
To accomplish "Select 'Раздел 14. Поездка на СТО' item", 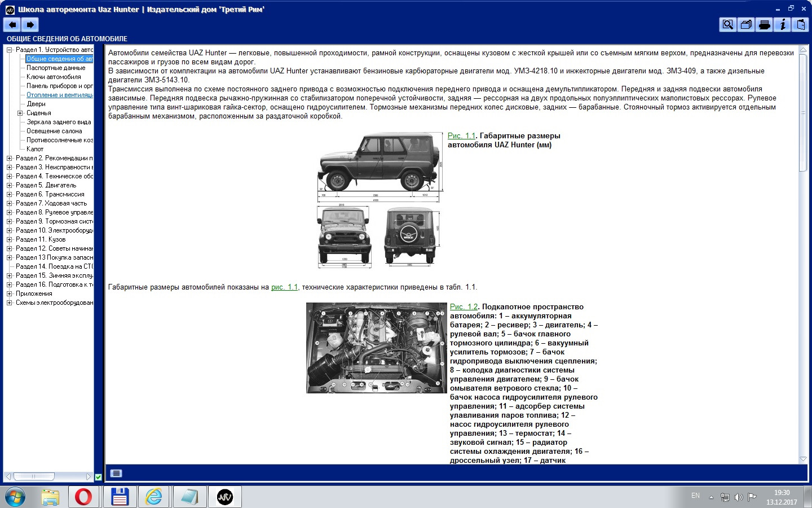I will tap(54, 266).
